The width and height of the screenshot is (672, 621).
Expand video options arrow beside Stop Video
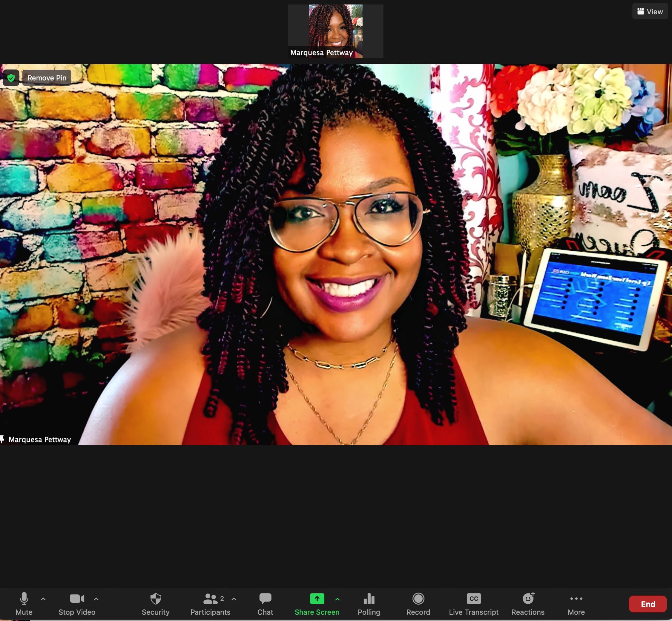(96, 599)
